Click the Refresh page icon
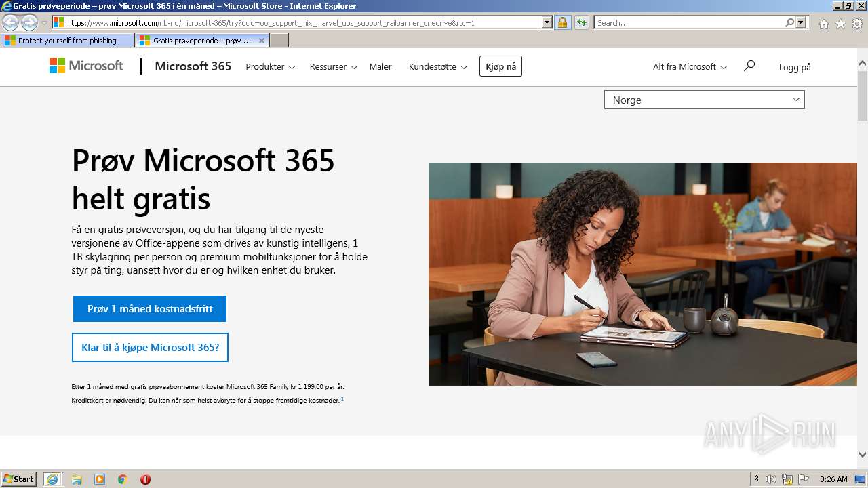Screen dimensions: 868x488 point(582,22)
